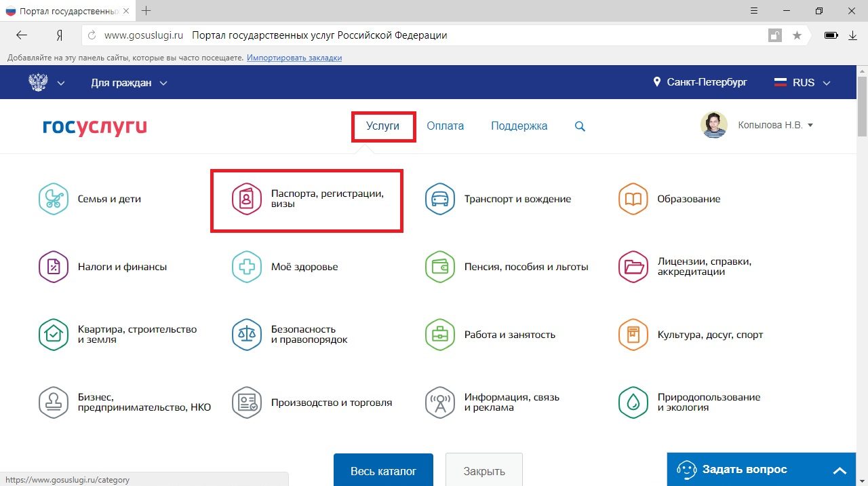
Task: Open browser downloads arrow icon
Action: click(x=853, y=35)
